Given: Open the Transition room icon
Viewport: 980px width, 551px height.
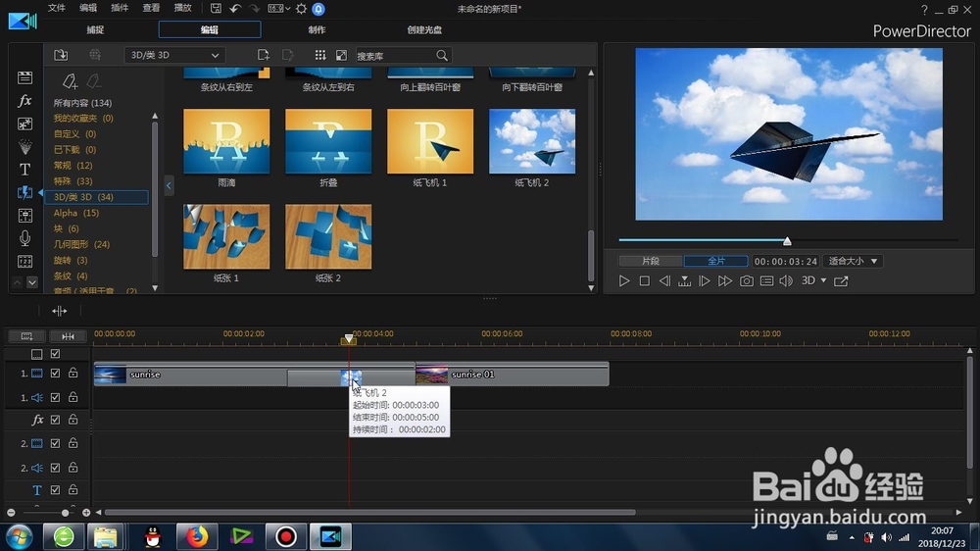Looking at the screenshot, I should tap(25, 192).
